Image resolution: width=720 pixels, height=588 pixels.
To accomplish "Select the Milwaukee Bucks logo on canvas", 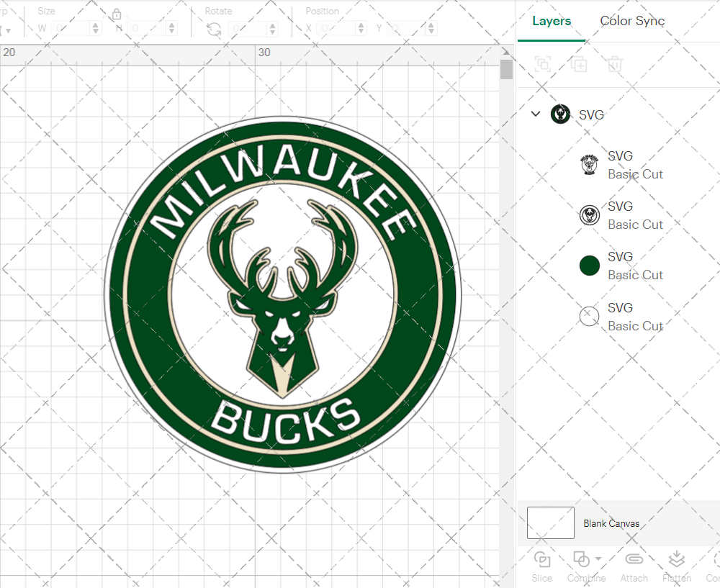I will [x=283, y=294].
